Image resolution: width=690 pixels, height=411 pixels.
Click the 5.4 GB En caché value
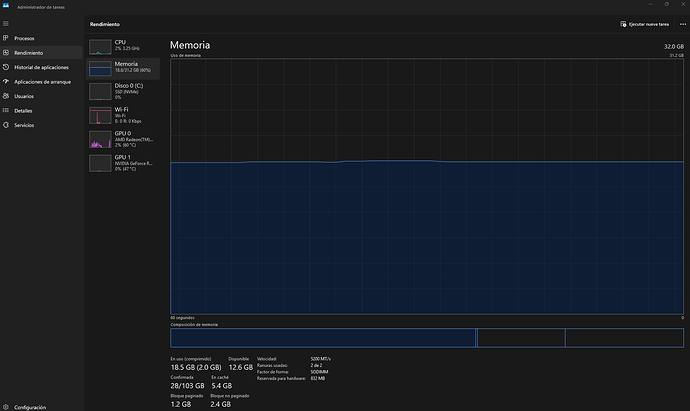[221, 385]
